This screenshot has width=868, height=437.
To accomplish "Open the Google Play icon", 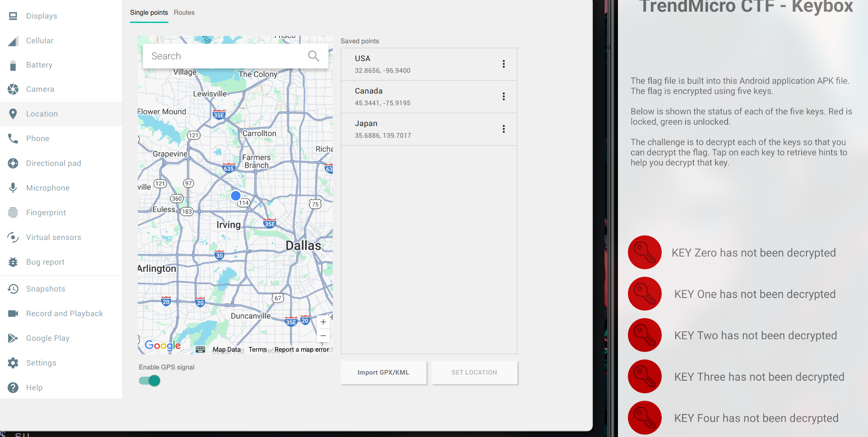I will point(13,338).
